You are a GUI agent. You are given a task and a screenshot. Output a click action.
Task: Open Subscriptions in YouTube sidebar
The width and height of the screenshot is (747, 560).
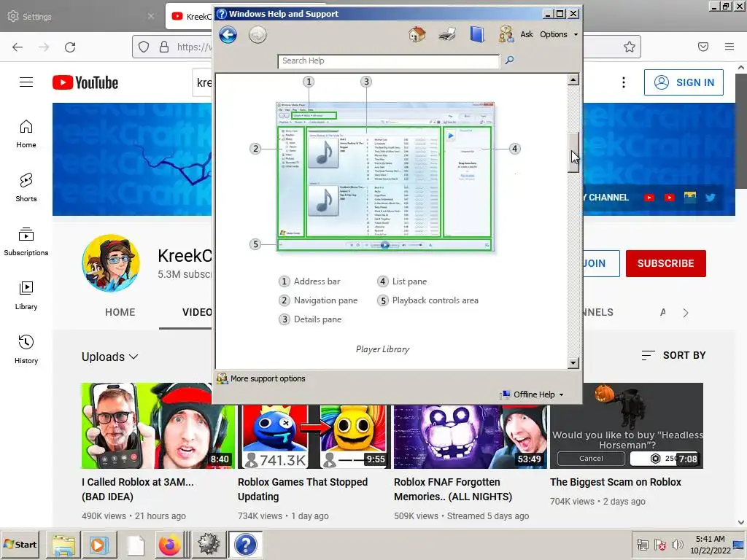(x=26, y=241)
